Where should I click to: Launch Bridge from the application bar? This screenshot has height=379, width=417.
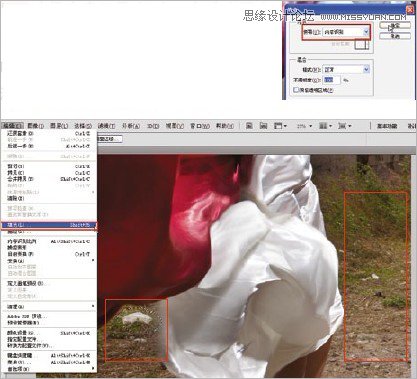249,126
